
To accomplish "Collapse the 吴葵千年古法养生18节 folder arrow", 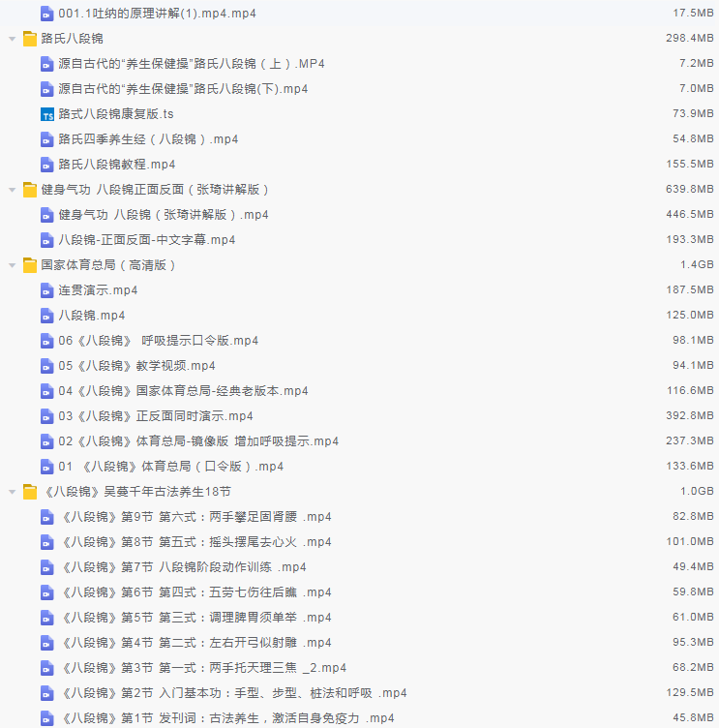I will pos(12,492).
